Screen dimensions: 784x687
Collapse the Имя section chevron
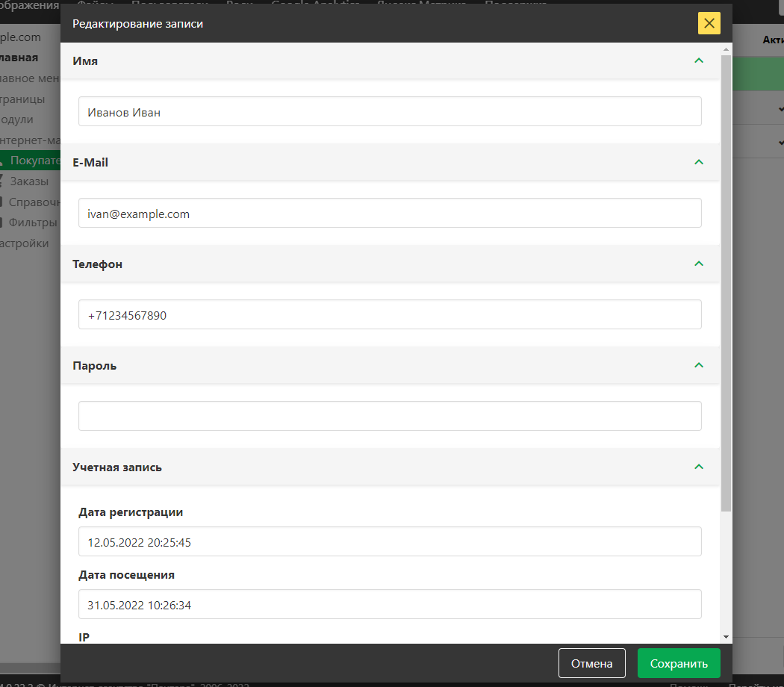tap(699, 60)
